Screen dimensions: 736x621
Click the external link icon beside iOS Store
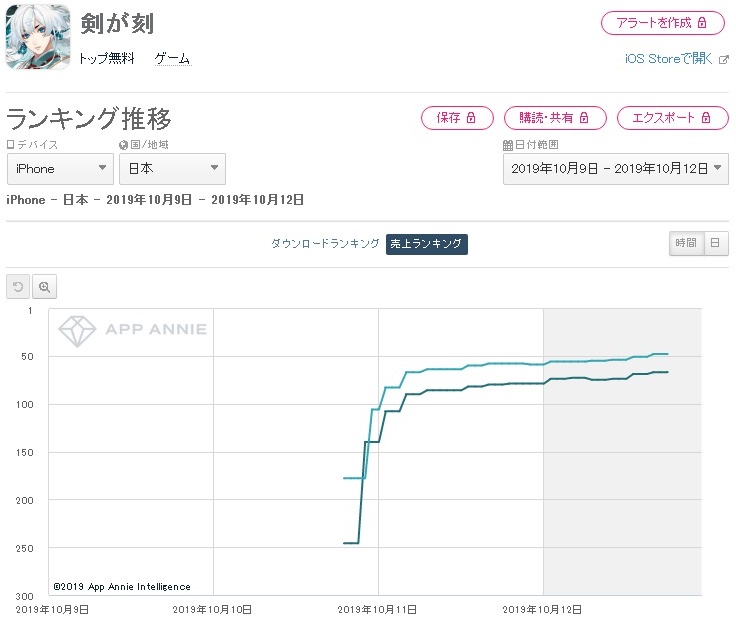coord(724,60)
